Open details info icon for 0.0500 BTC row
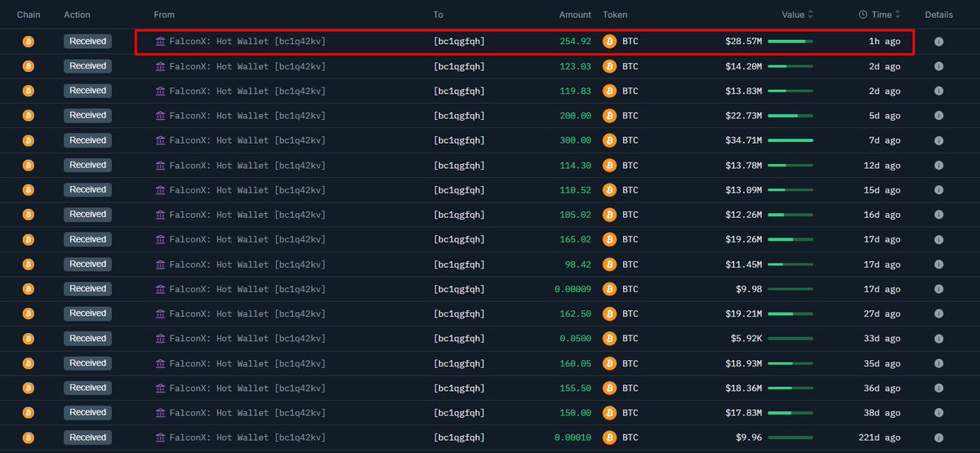Screen dimensions: 980x453 click(x=938, y=339)
